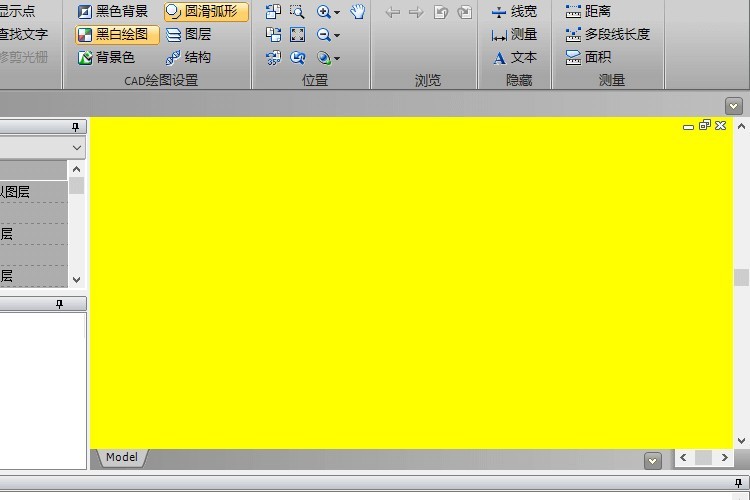Select the hand pan tool

[357, 11]
